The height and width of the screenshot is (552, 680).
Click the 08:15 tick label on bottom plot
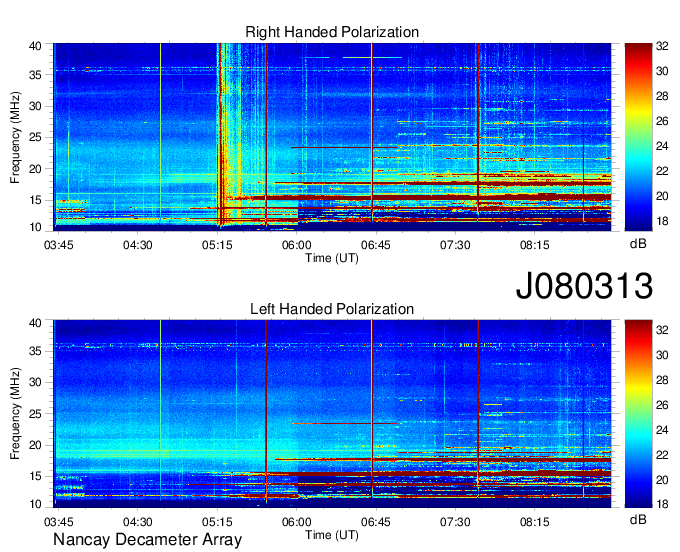(x=534, y=522)
